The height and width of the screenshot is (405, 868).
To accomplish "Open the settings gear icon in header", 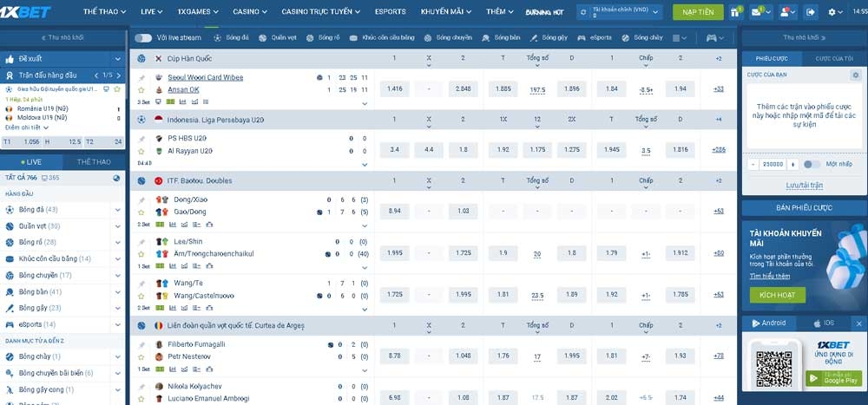I will (835, 11).
